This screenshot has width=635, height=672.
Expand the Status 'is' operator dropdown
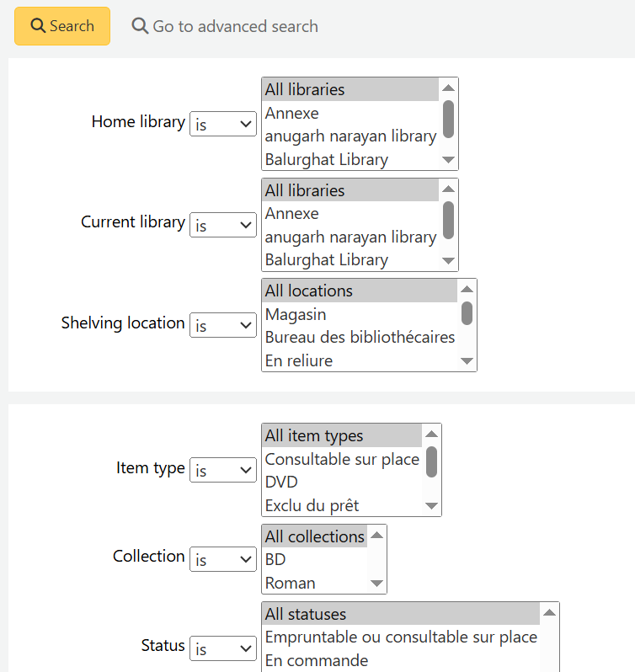click(223, 648)
